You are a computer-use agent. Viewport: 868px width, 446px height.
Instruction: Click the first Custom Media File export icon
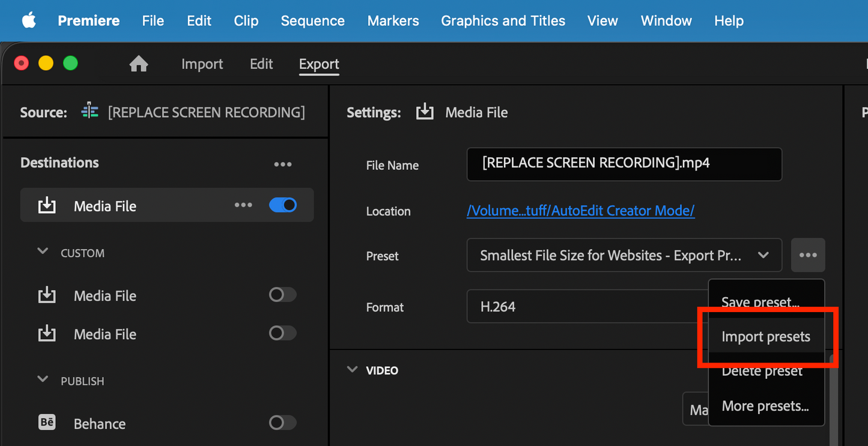(x=47, y=295)
